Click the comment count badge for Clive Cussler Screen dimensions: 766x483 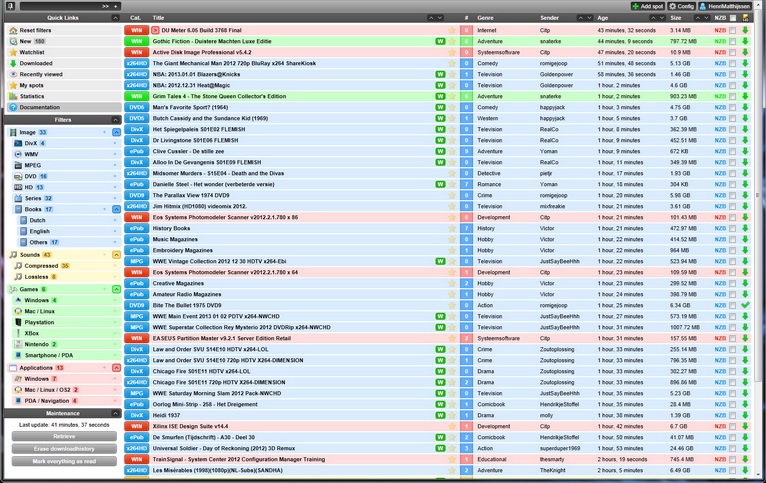coord(466,151)
